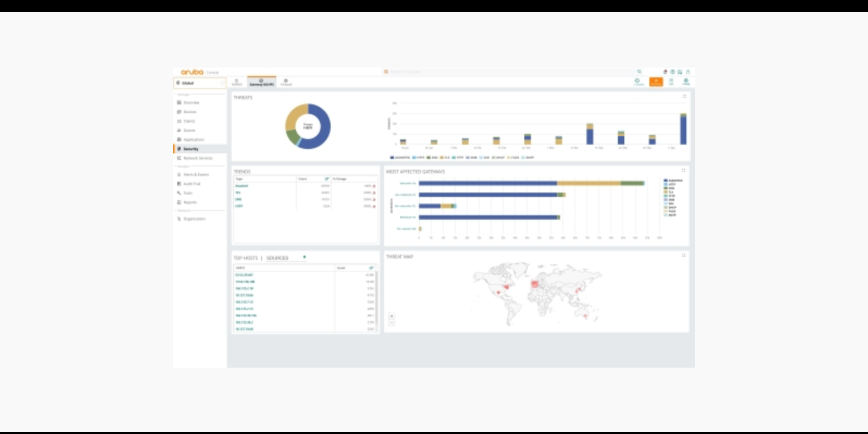Zoom out on the threat map
Image resolution: width=868 pixels, height=434 pixels.
392,323
